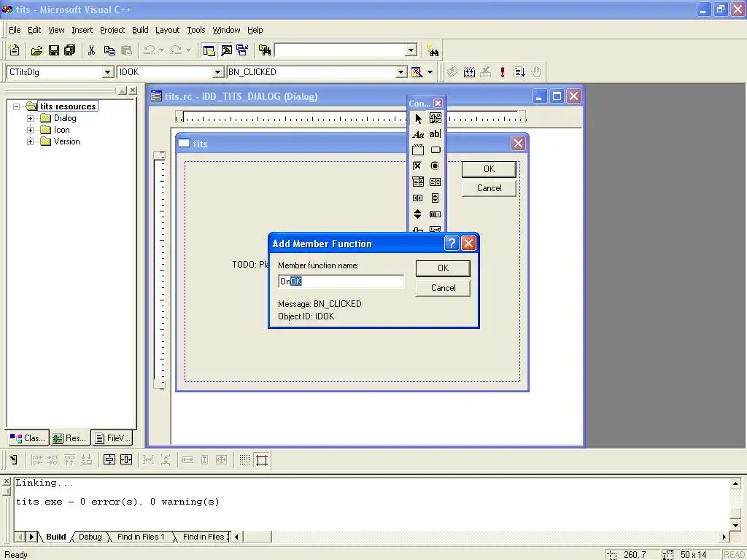Open the CTitsDlg class dropdown

pyautogui.click(x=108, y=72)
